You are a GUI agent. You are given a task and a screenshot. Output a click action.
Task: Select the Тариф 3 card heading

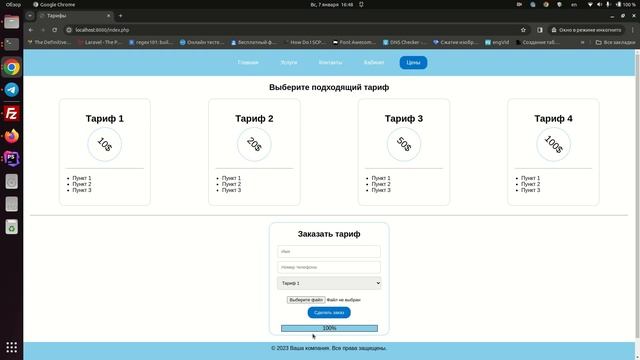[404, 118]
